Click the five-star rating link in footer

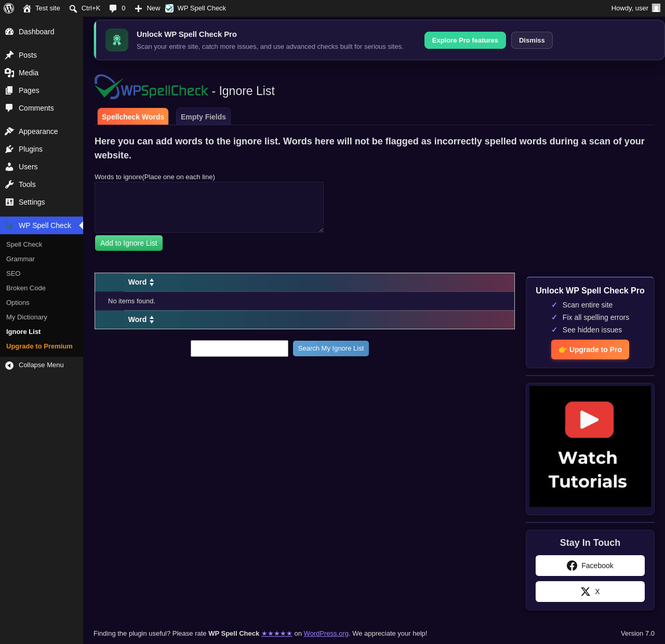[277, 634]
